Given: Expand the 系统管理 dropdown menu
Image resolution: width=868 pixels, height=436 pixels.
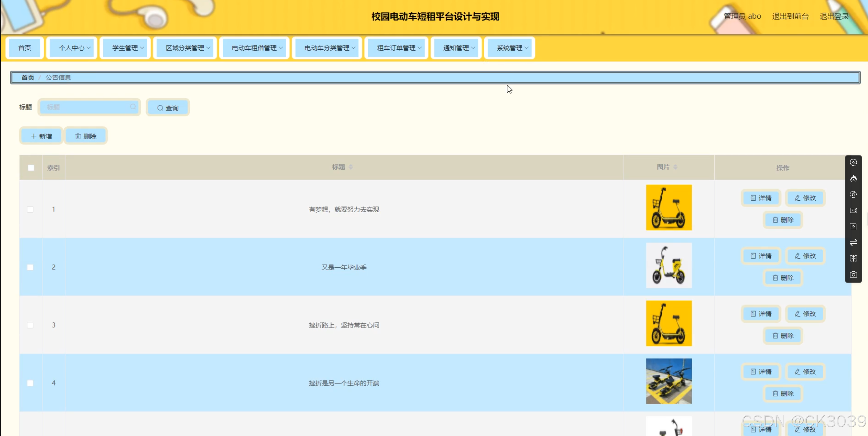Looking at the screenshot, I should click(510, 48).
